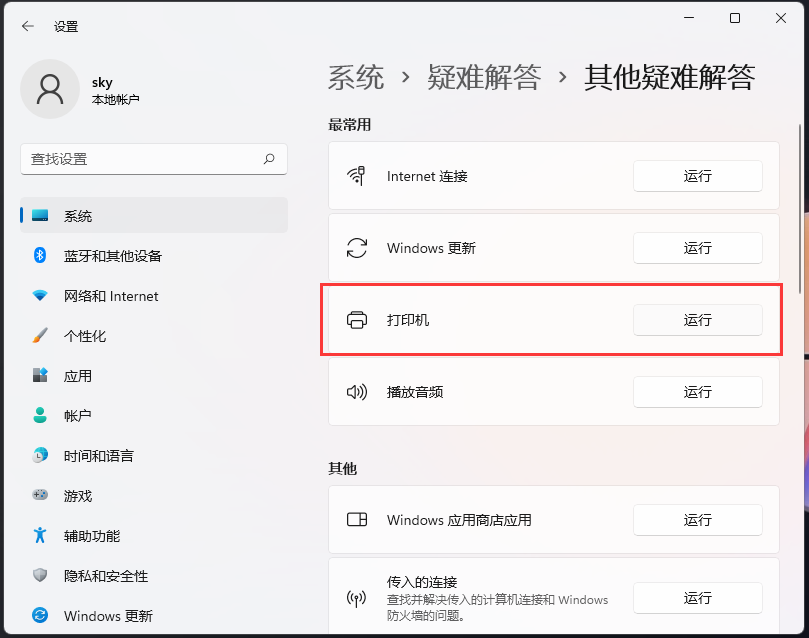Click the 最常用 section heading

[x=349, y=124]
